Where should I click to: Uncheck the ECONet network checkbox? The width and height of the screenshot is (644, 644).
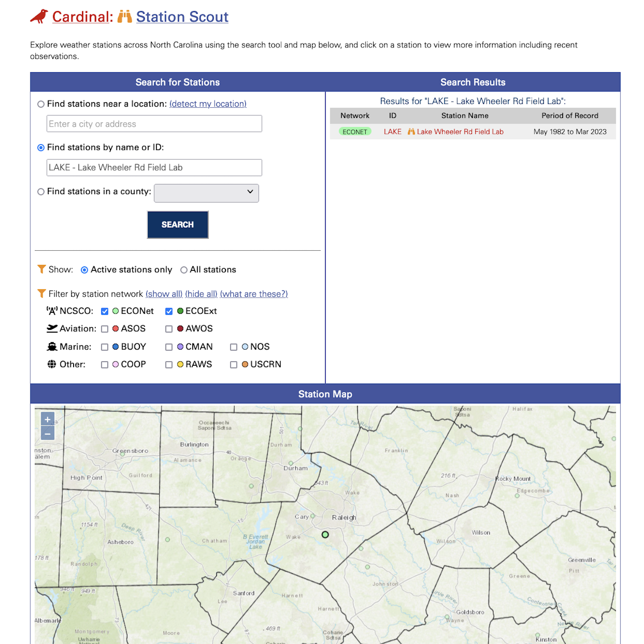[104, 311]
